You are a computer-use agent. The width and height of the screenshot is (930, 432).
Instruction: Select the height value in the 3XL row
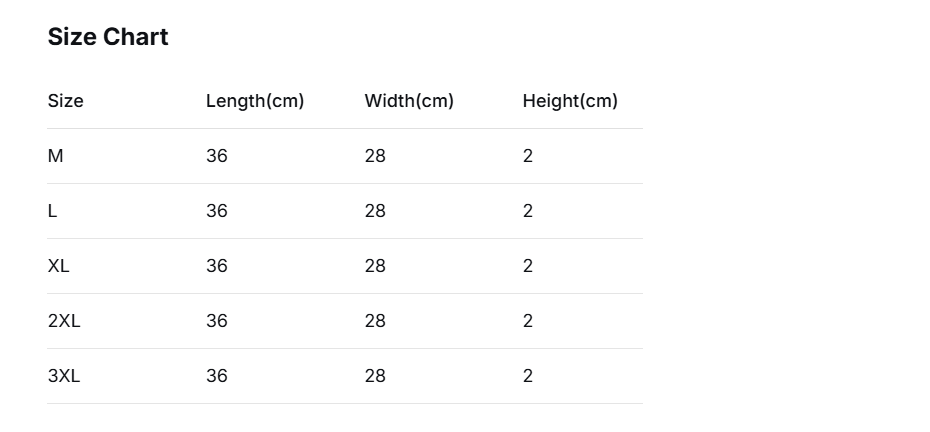coord(528,376)
